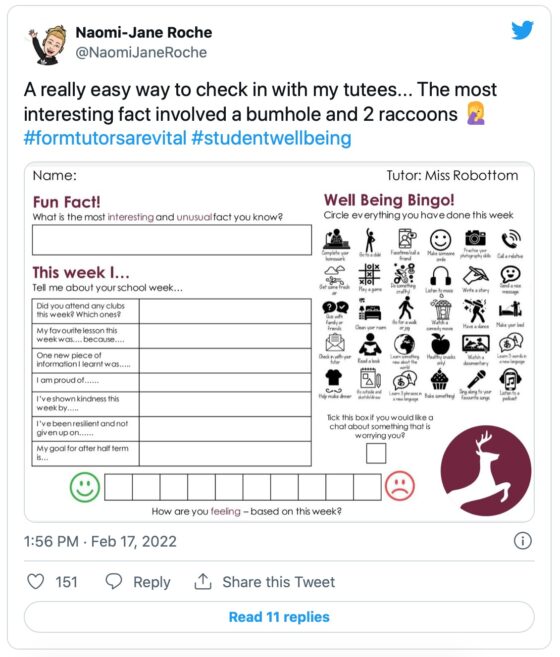Click the camera bingo icon
The image size is (560, 657).
[x=475, y=238]
